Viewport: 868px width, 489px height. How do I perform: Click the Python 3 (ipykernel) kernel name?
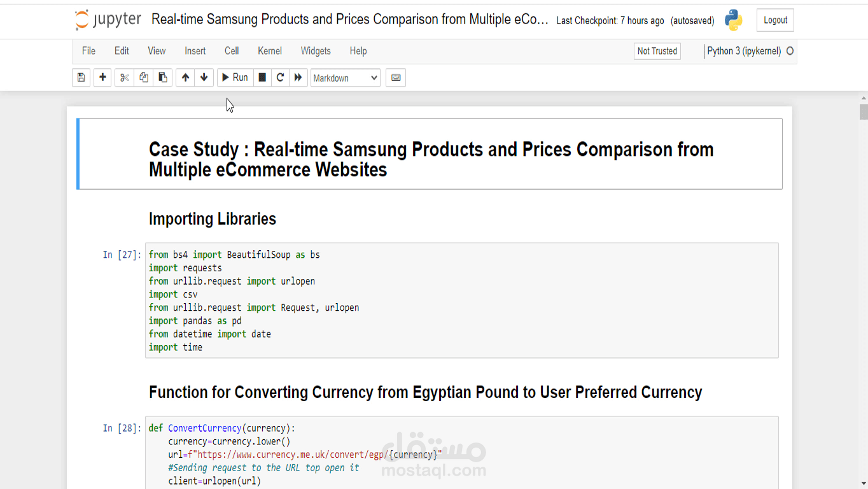pos(744,51)
